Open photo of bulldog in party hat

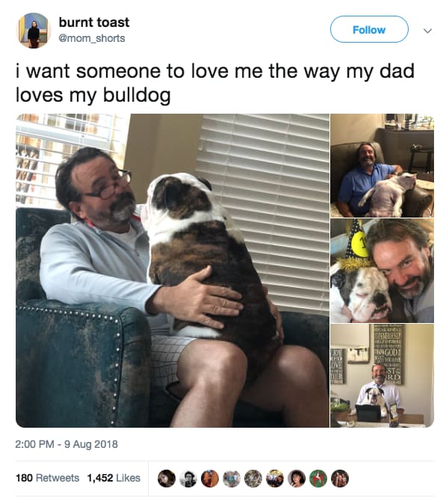[382, 271]
